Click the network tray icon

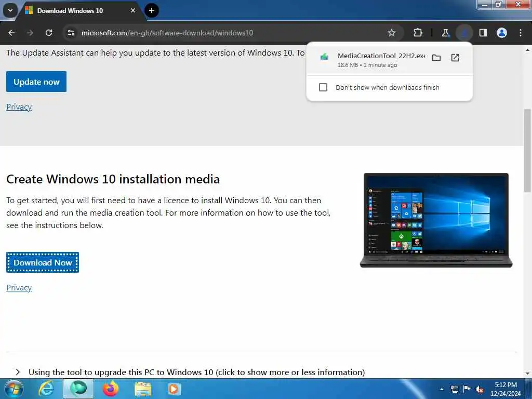(x=455, y=389)
